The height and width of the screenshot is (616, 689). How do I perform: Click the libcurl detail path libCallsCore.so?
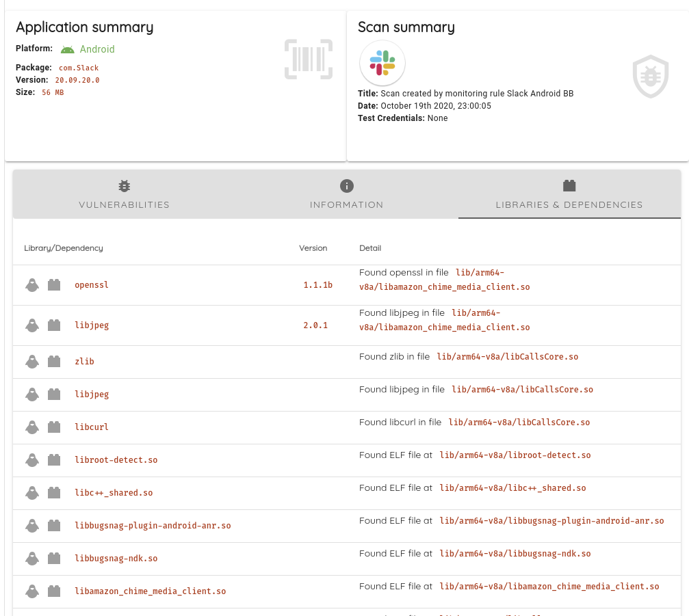point(519,423)
